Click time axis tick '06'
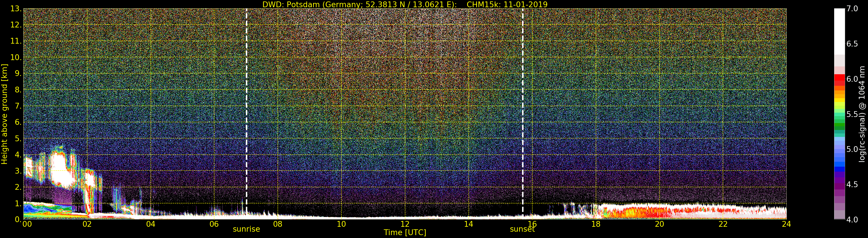The height and width of the screenshot is (238, 868). click(214, 224)
